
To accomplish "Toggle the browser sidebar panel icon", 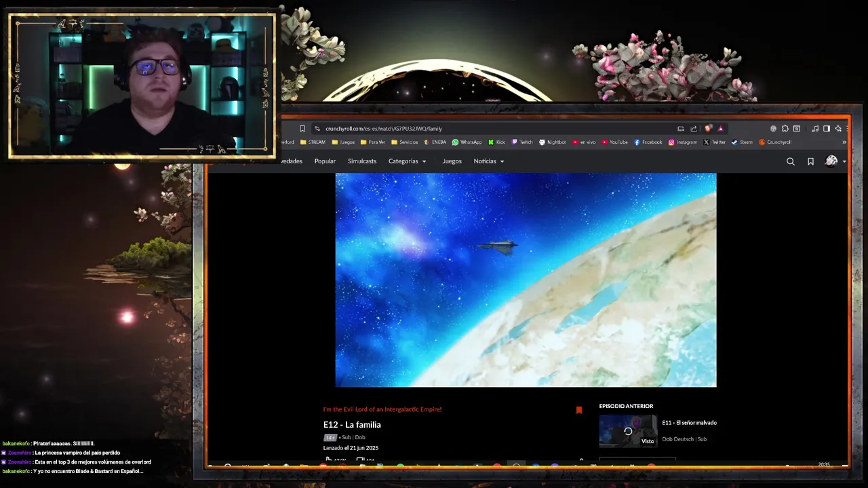I will [x=827, y=129].
